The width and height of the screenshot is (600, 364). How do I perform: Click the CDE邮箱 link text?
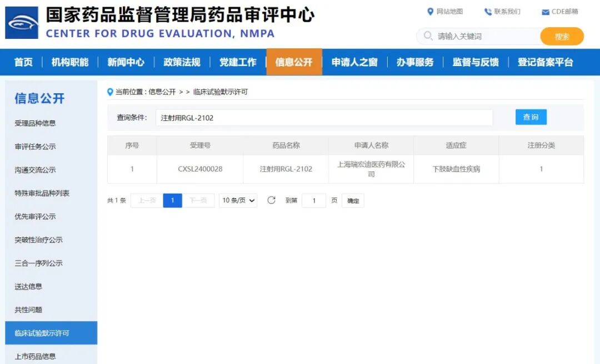coord(565,12)
